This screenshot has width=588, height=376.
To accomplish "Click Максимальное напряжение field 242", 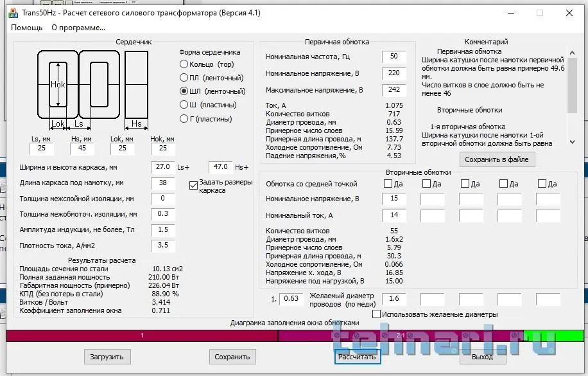I will tap(393, 90).
